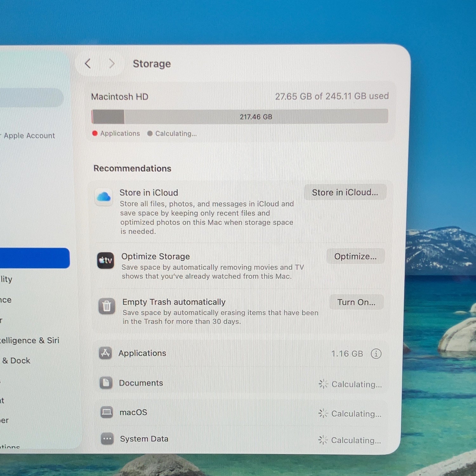The height and width of the screenshot is (476, 476).
Task: Select the macOS storage row
Action: [240, 413]
